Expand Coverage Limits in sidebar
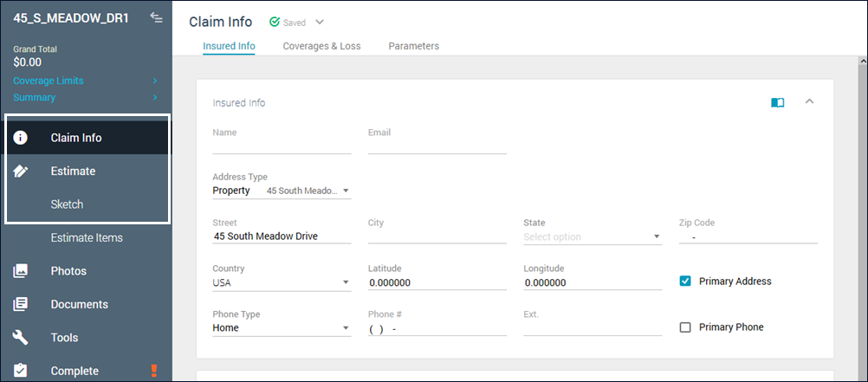This screenshot has height=382, width=868. click(86, 81)
